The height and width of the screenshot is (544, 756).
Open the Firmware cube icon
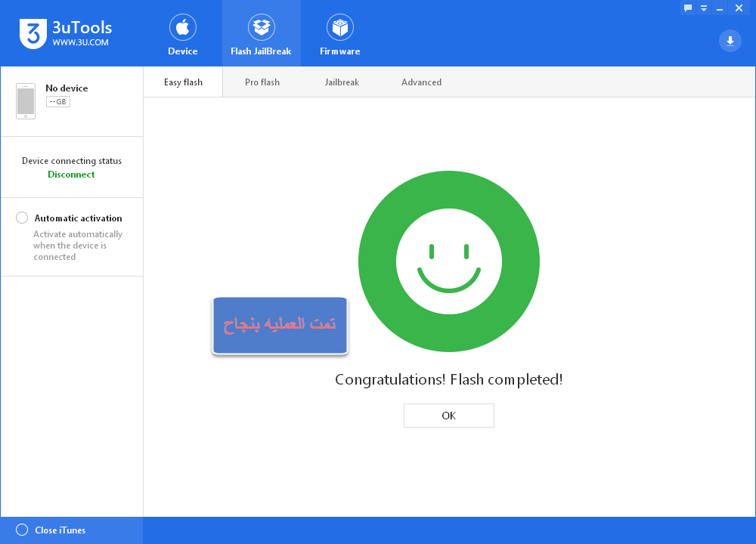pos(340,27)
